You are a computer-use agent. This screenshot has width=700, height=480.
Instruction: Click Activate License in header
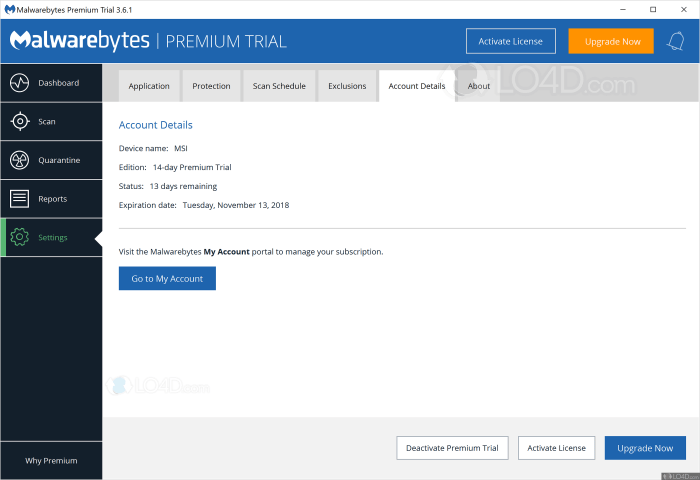(511, 41)
